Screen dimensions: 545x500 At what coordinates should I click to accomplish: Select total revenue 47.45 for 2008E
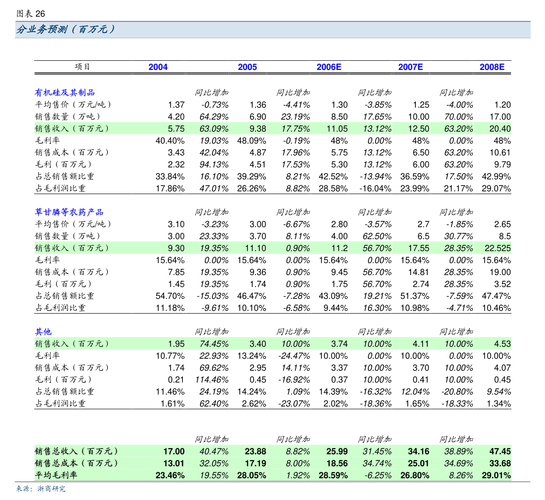pos(500,451)
